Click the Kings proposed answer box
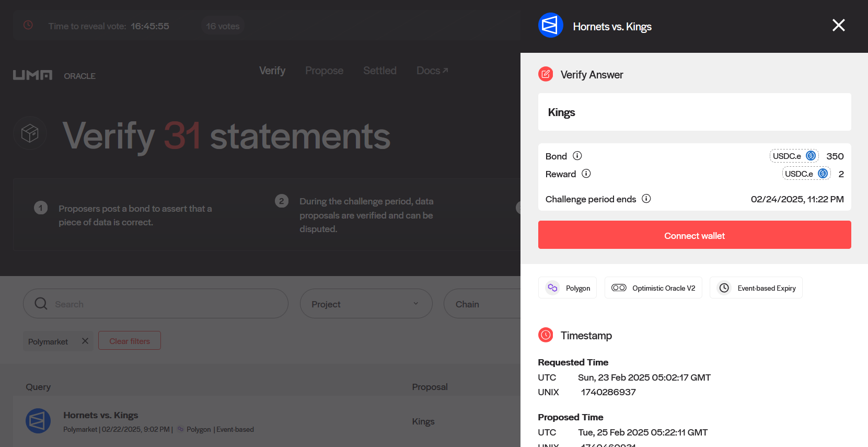The image size is (868, 447). [695, 112]
